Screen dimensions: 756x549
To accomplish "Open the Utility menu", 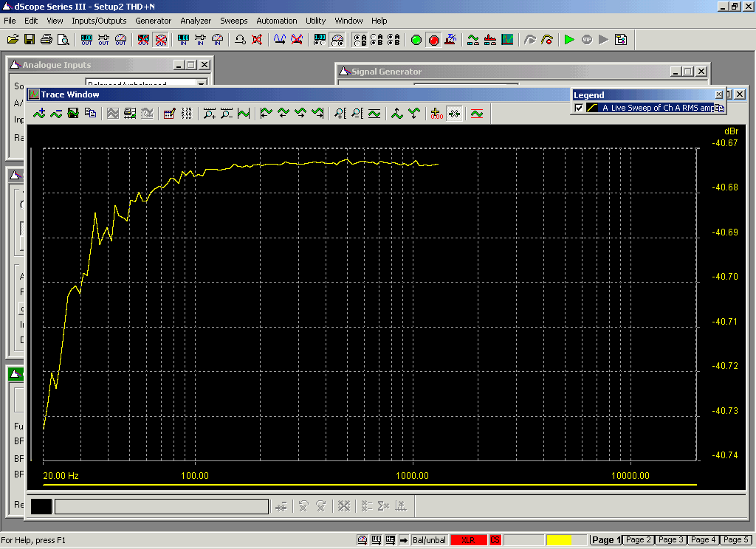I will coord(316,21).
